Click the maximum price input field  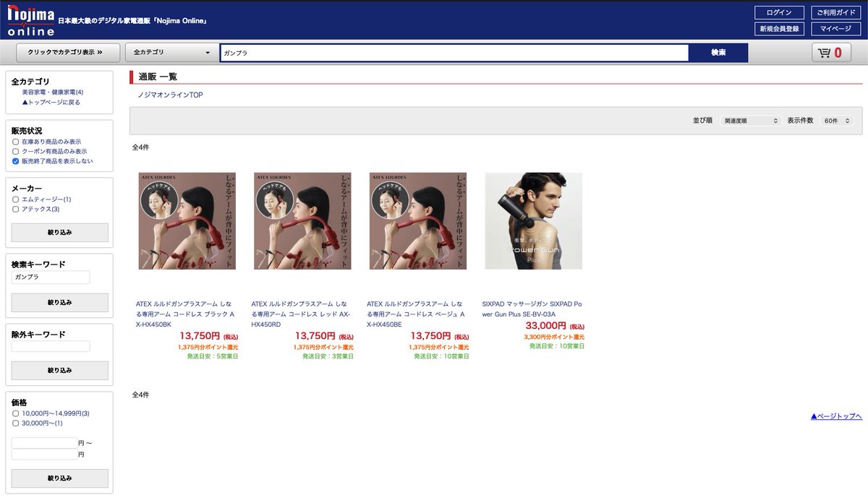(44, 455)
